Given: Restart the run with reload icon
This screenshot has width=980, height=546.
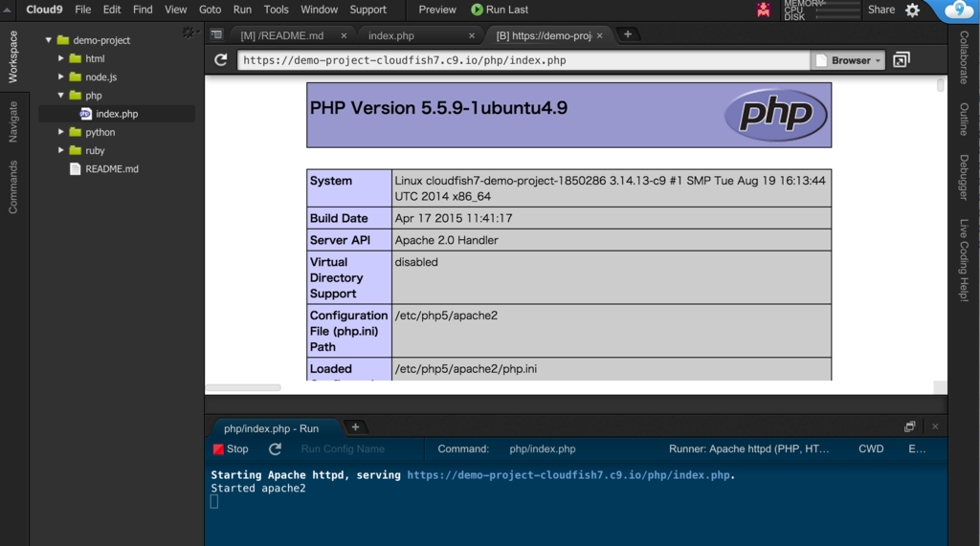Looking at the screenshot, I should (275, 448).
